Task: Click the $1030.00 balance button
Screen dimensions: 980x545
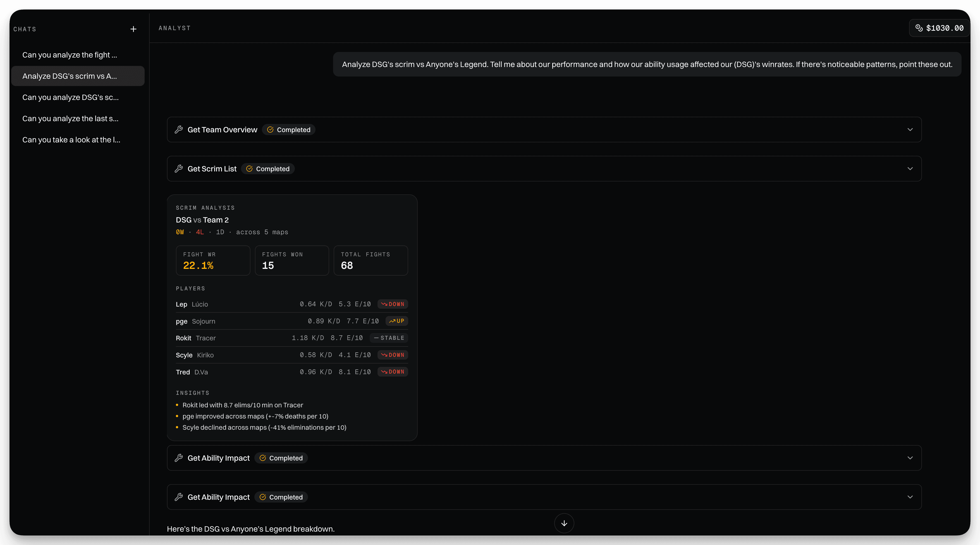Action: 939,28
